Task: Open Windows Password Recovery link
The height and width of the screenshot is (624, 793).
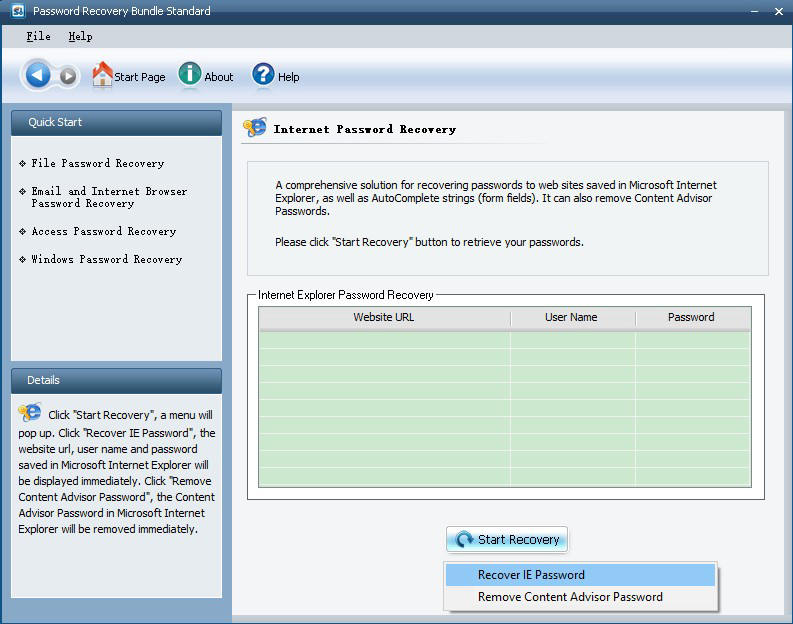Action: coord(107,259)
